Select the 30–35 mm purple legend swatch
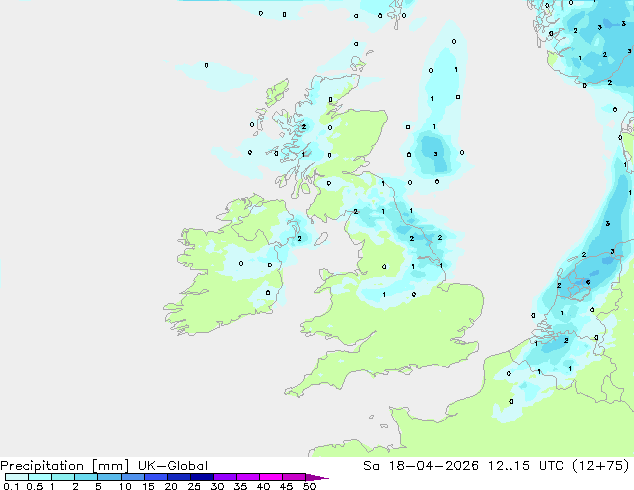 click(225, 477)
